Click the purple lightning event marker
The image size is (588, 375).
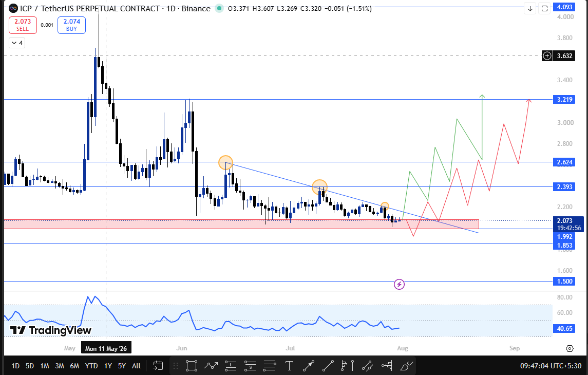399,285
